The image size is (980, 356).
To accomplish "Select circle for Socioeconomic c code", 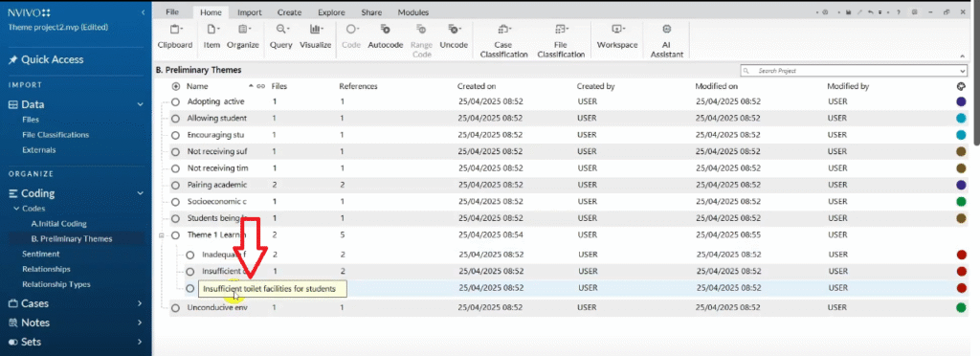I will (x=176, y=202).
